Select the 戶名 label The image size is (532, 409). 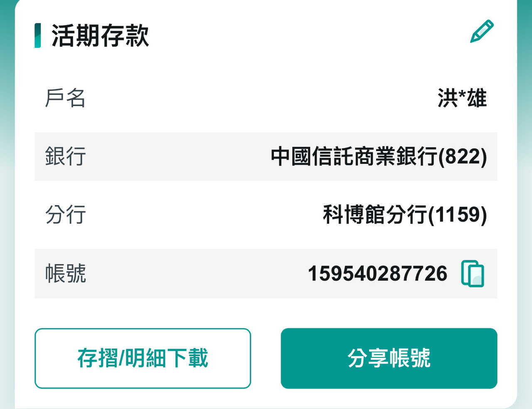(x=65, y=98)
